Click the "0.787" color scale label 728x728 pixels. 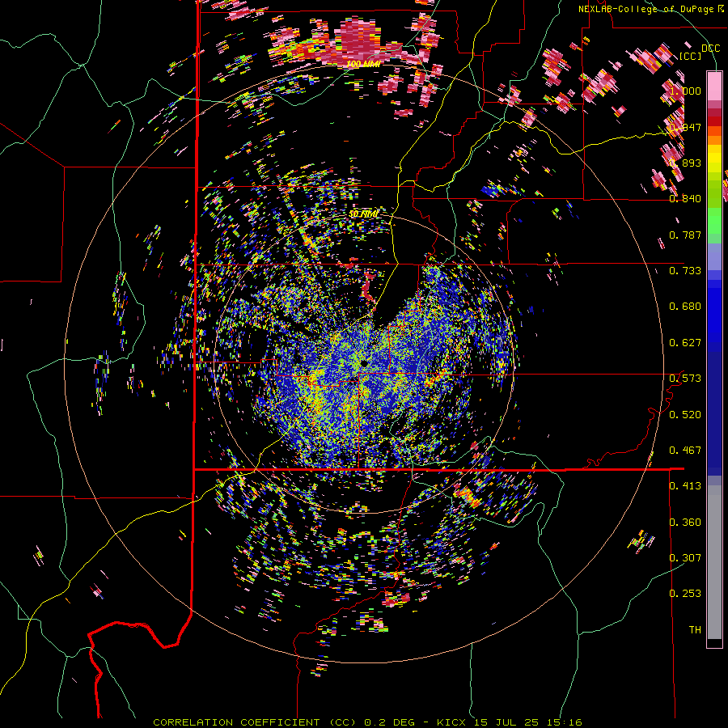pos(685,235)
